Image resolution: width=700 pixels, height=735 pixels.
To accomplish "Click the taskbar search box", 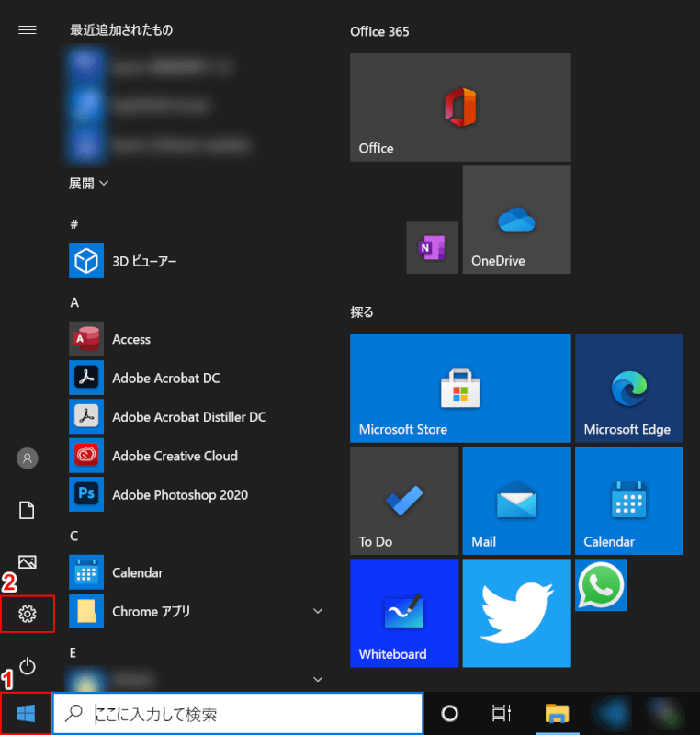I will (x=239, y=714).
